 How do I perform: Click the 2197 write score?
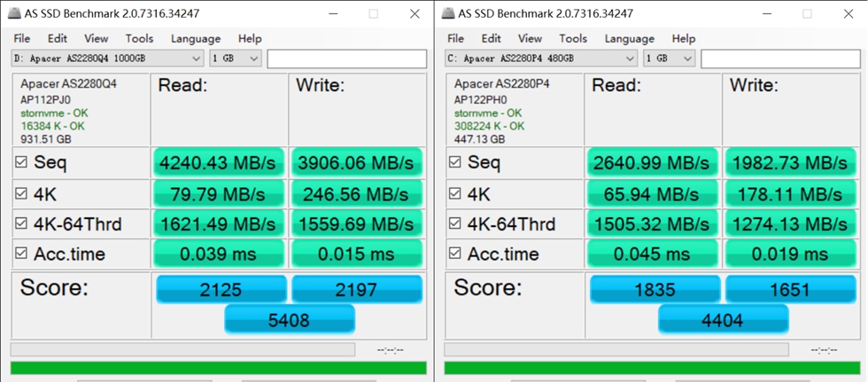(356, 290)
